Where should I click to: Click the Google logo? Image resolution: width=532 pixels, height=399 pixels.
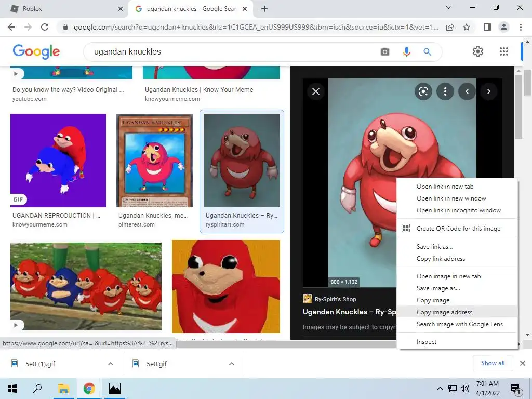[x=36, y=52]
